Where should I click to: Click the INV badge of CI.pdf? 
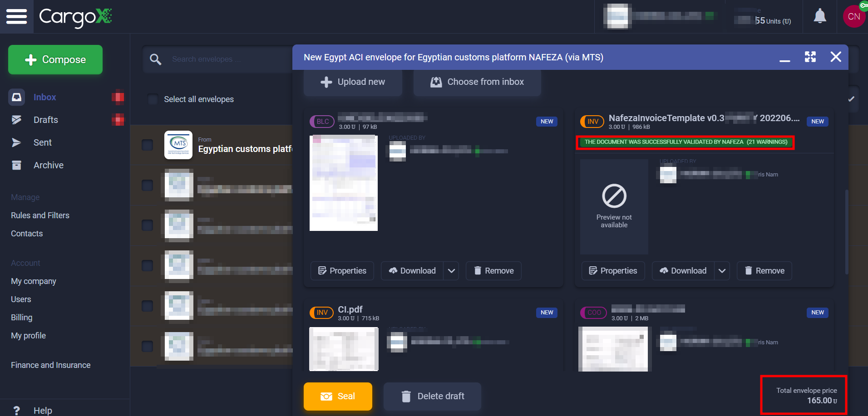pyautogui.click(x=322, y=313)
